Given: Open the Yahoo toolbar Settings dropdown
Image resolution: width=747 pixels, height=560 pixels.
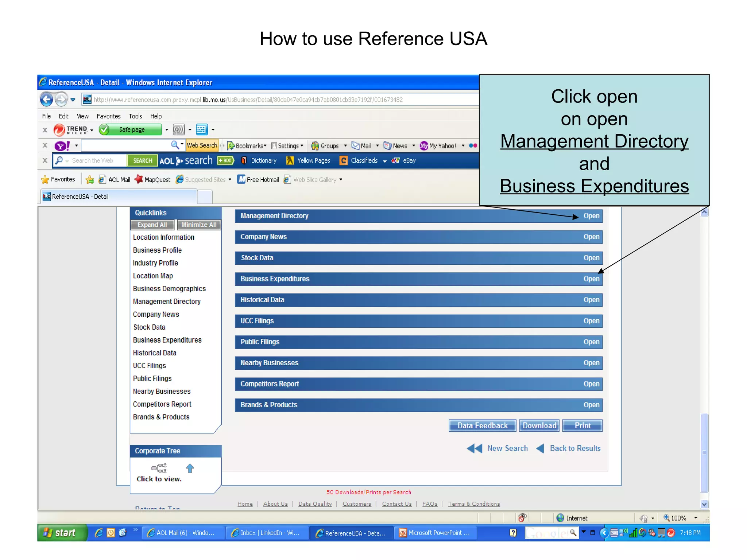Looking at the screenshot, I should [x=287, y=146].
